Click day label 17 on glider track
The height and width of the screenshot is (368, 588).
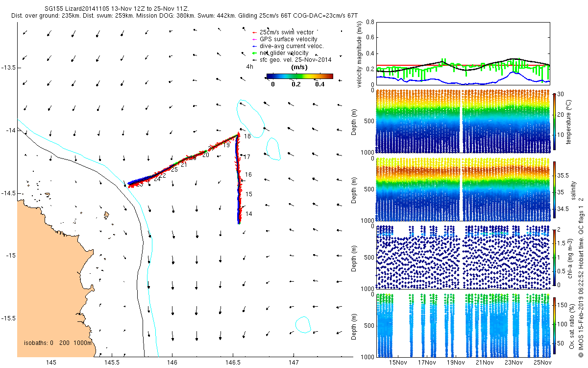(x=247, y=157)
